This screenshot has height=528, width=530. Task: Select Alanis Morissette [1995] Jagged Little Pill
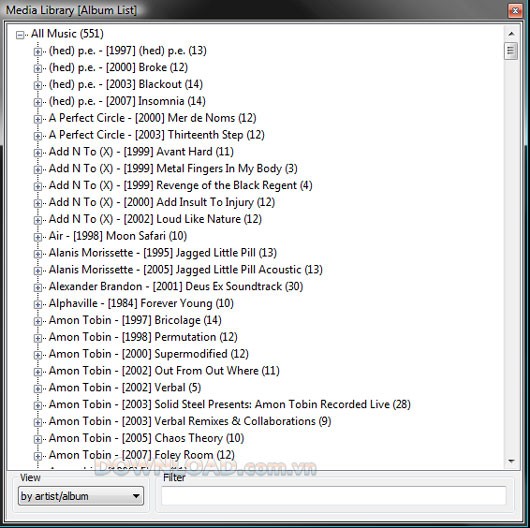click(x=163, y=253)
